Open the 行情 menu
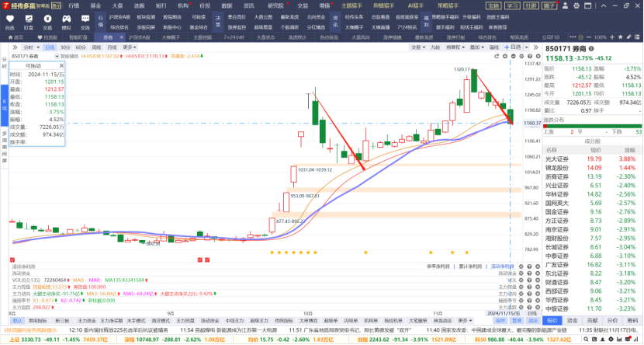644x345 pixels. pos(74,5)
